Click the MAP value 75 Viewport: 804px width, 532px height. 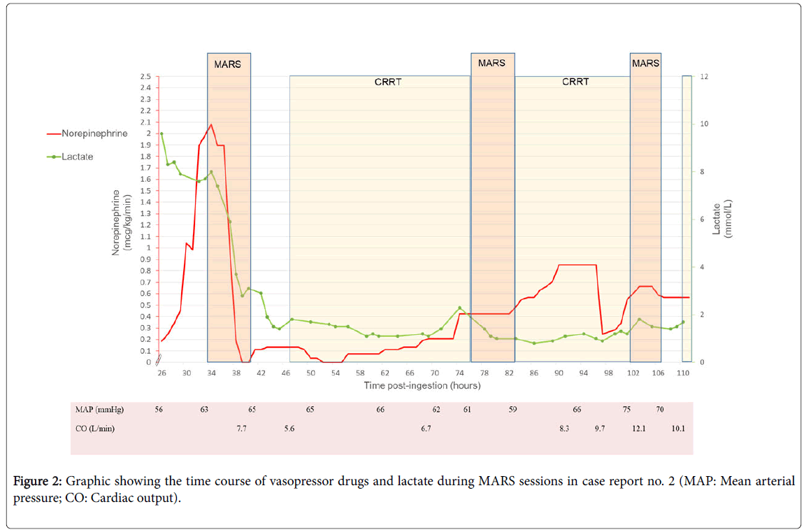[627, 409]
